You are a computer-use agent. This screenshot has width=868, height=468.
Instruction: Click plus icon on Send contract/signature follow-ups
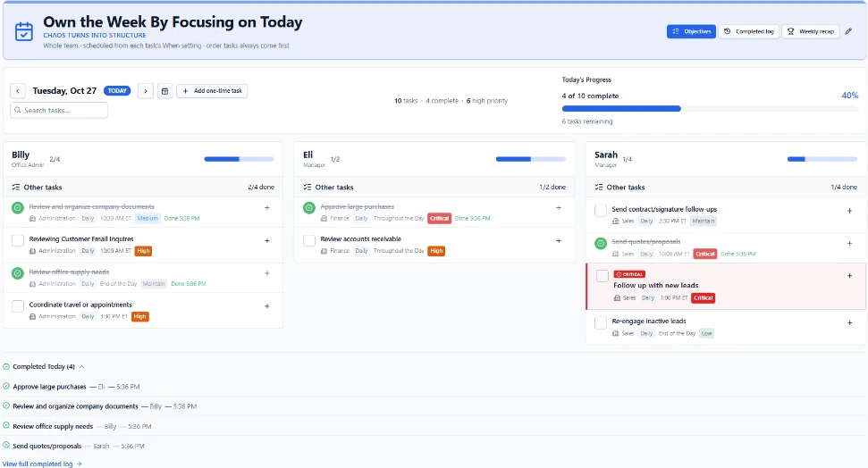click(850, 211)
